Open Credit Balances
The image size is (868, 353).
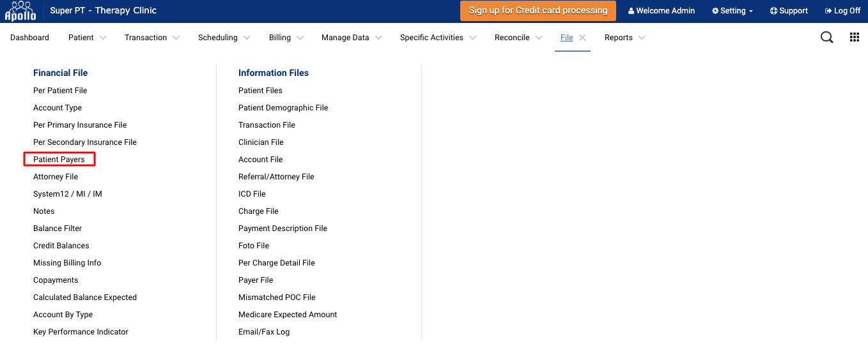pos(61,246)
